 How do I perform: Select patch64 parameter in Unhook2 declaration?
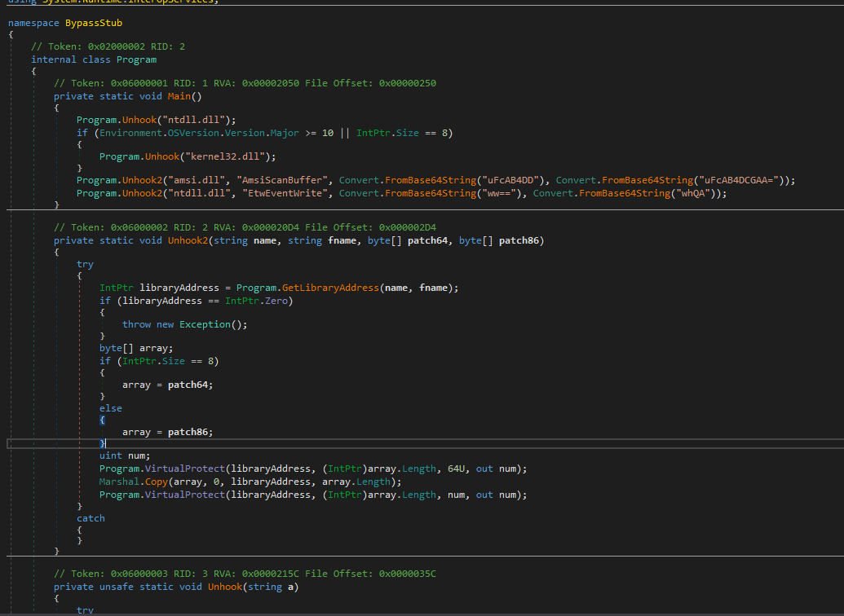coord(427,240)
